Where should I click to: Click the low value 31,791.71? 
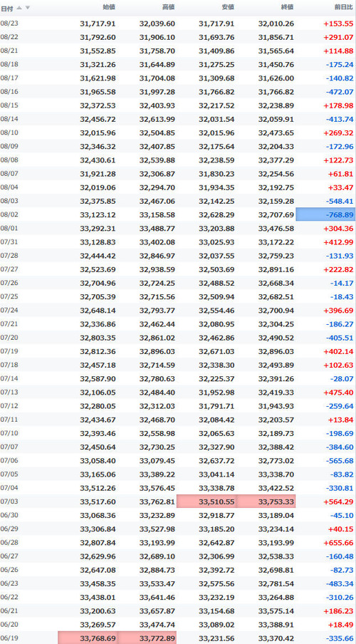(216, 406)
